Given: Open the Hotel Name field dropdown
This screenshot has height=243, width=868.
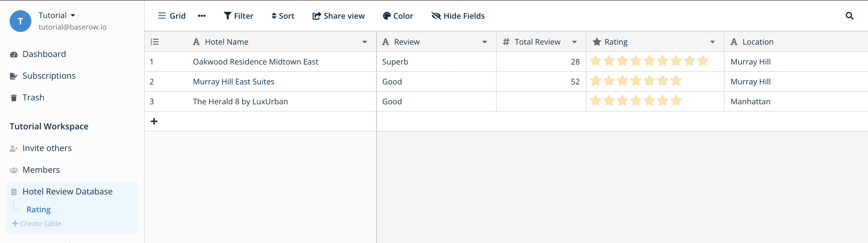Looking at the screenshot, I should (364, 42).
